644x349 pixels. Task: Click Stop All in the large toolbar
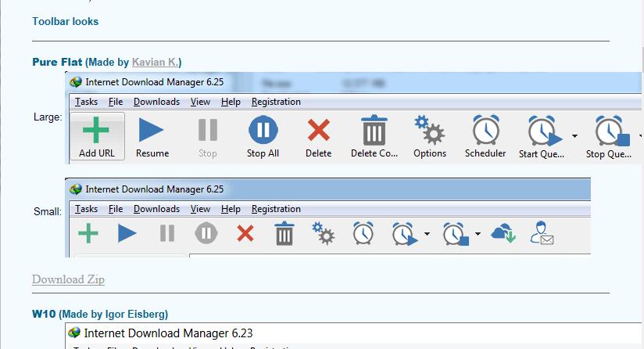click(x=263, y=137)
